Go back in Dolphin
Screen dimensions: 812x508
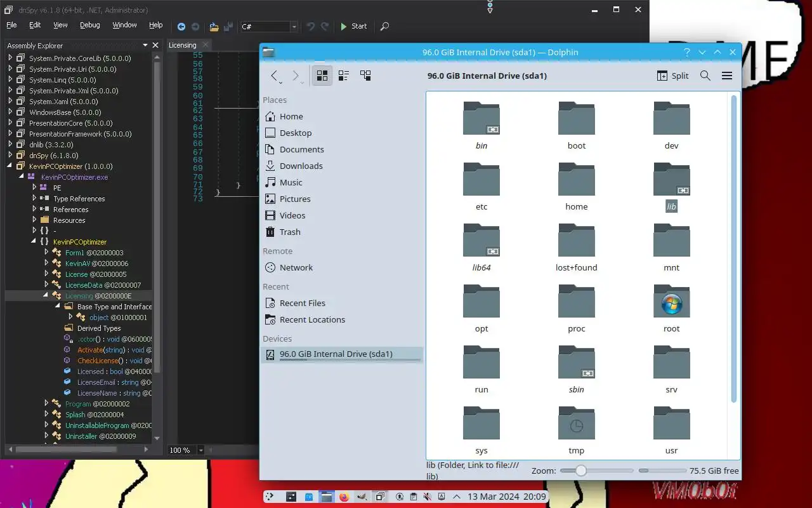click(x=275, y=76)
